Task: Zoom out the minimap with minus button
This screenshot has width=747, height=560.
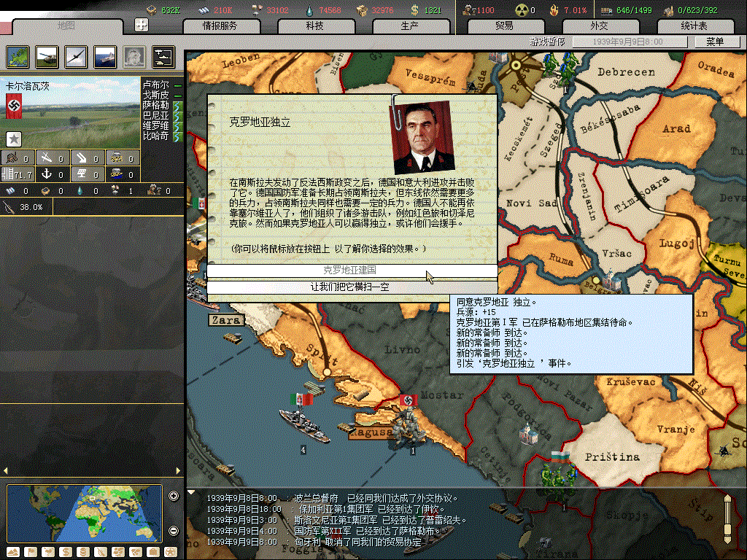Action: pos(174,530)
